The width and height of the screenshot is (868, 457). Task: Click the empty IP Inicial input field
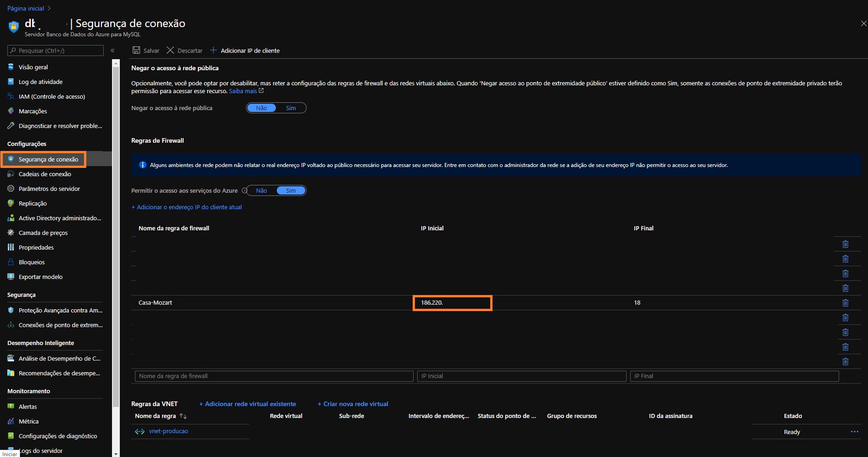(x=521, y=376)
